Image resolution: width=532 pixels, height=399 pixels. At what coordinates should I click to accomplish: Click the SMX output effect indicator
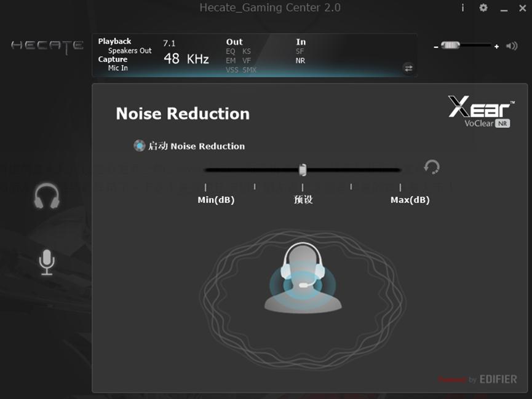click(x=249, y=70)
